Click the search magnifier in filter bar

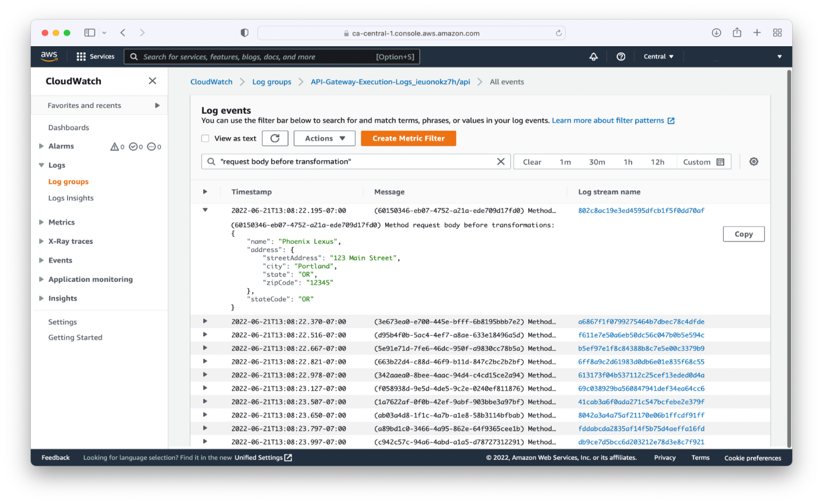click(x=211, y=161)
